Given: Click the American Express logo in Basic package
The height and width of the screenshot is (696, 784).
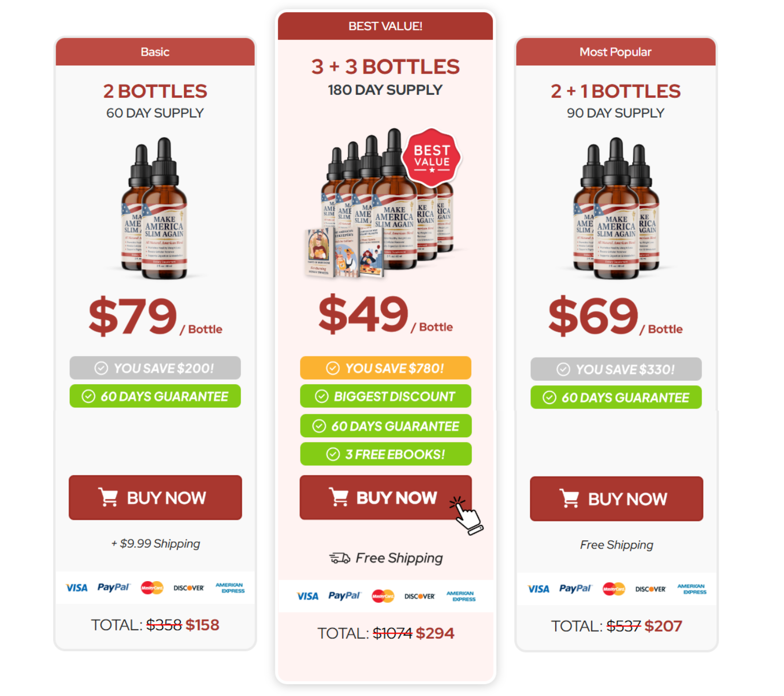Looking at the screenshot, I should tap(230, 588).
